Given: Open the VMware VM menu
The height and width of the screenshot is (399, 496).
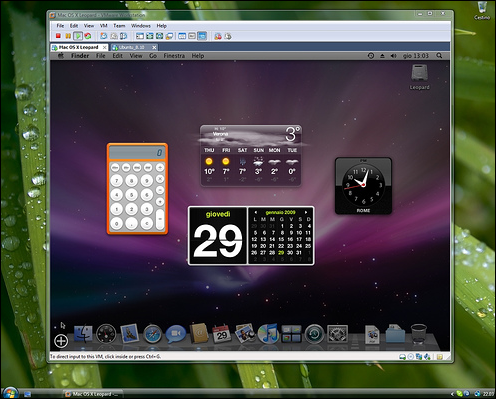Looking at the screenshot, I should point(104,26).
